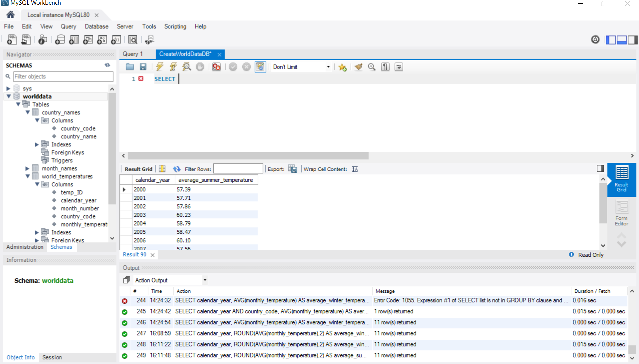This screenshot has width=639, height=364.
Task: Open SQL script file toolbar icon
Action: 26,40
